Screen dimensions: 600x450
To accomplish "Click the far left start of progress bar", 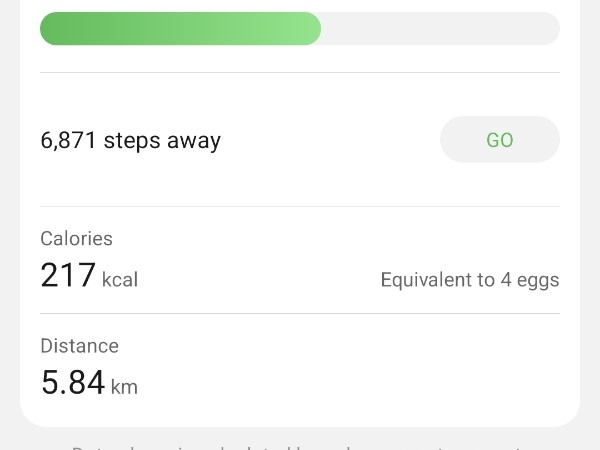I will (48, 29).
